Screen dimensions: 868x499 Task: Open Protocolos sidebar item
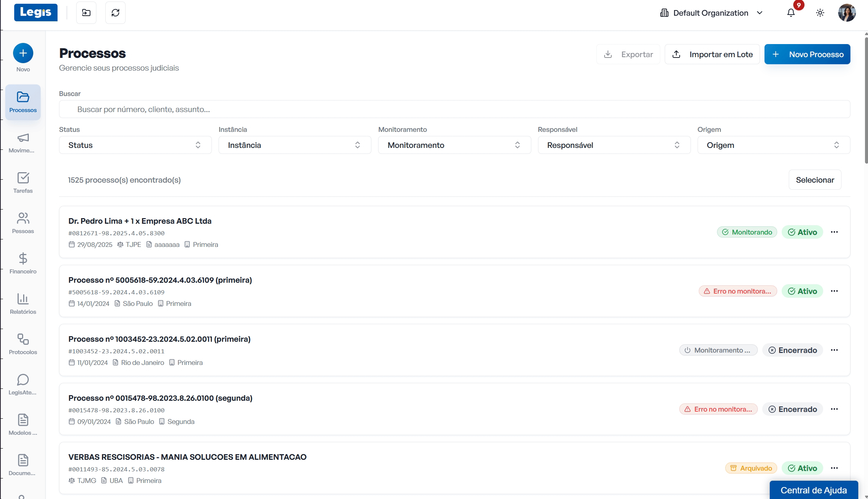(23, 344)
